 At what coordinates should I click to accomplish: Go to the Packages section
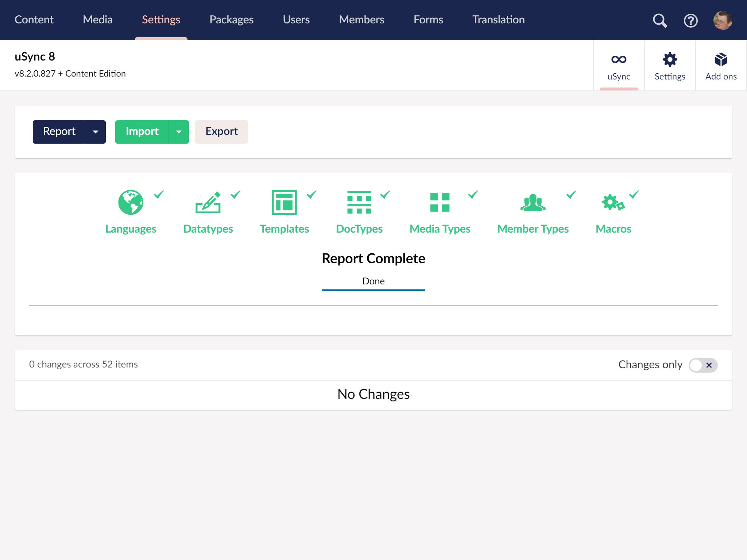coord(231,20)
